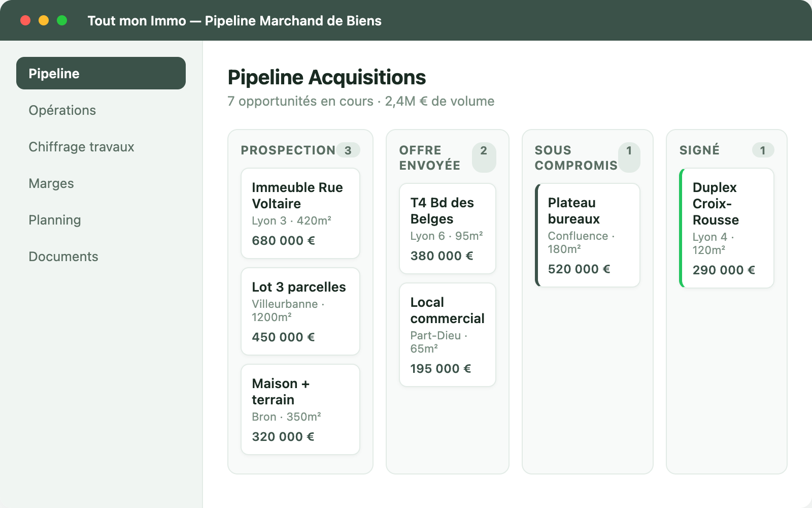Click the Signé column count badge

point(763,150)
